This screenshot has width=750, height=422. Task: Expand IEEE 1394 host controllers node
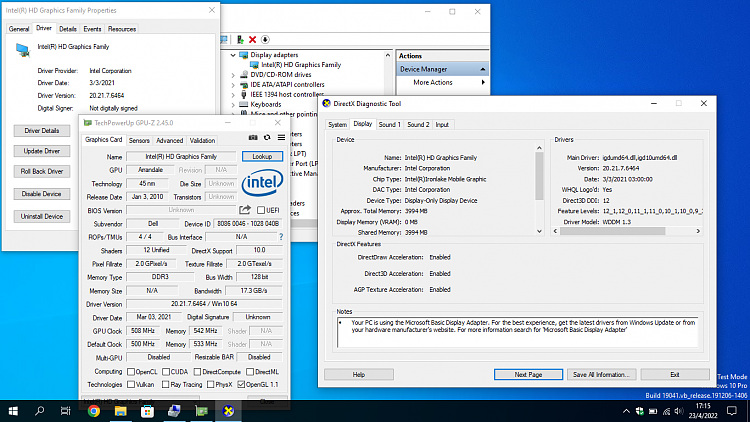233,95
